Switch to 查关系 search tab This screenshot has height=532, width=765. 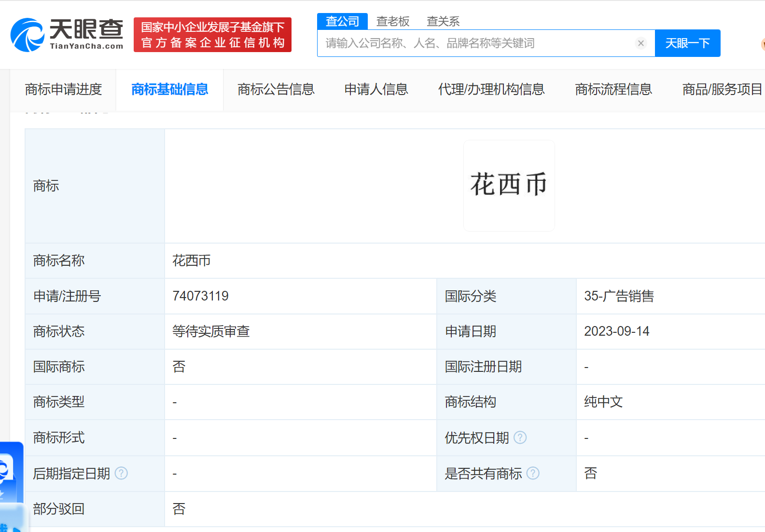[x=443, y=21]
